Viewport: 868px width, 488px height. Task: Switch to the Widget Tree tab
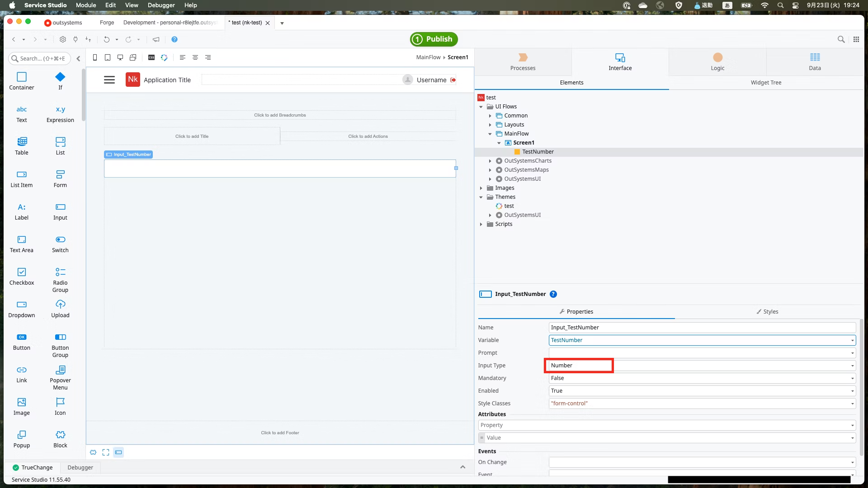766,83
